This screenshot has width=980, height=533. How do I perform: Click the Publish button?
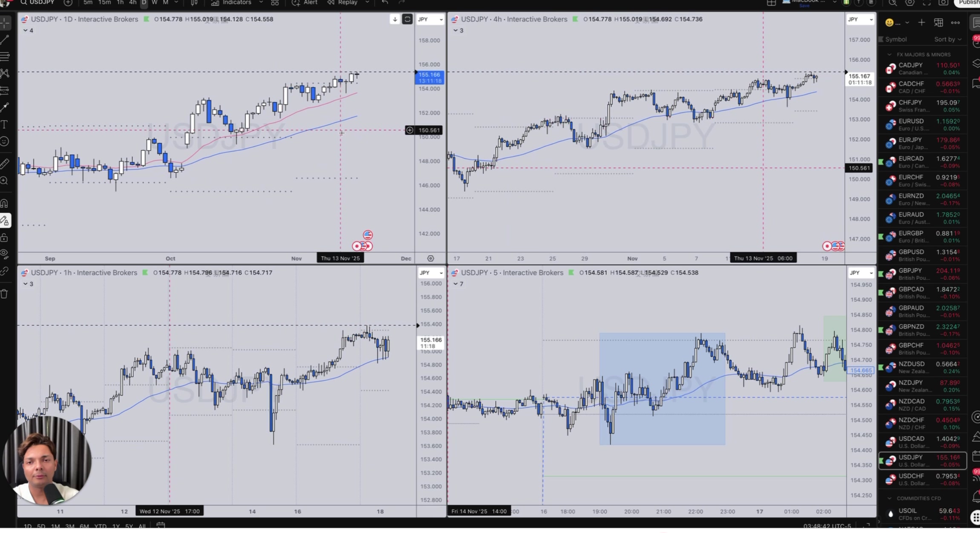tap(968, 3)
